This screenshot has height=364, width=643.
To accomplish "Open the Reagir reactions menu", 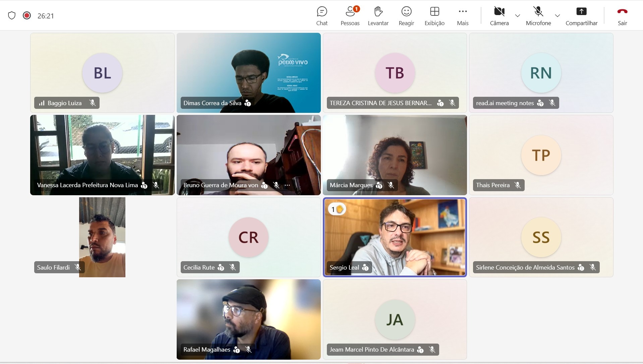I will coord(406,16).
